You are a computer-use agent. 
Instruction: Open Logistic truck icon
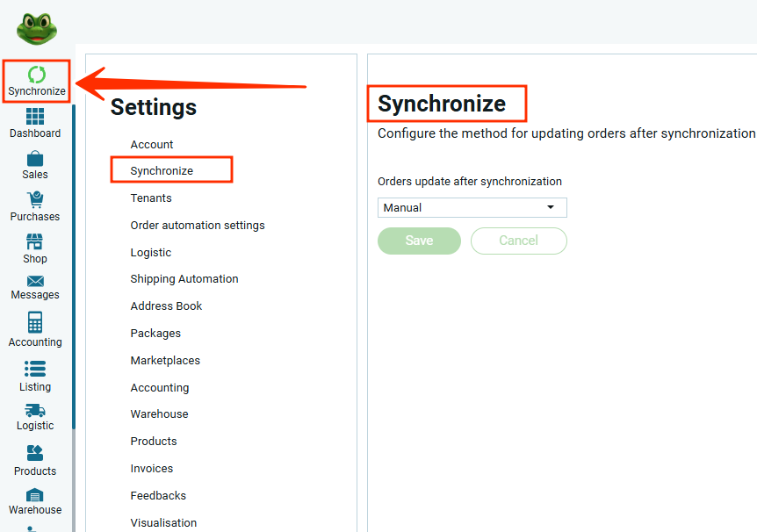tap(35, 411)
